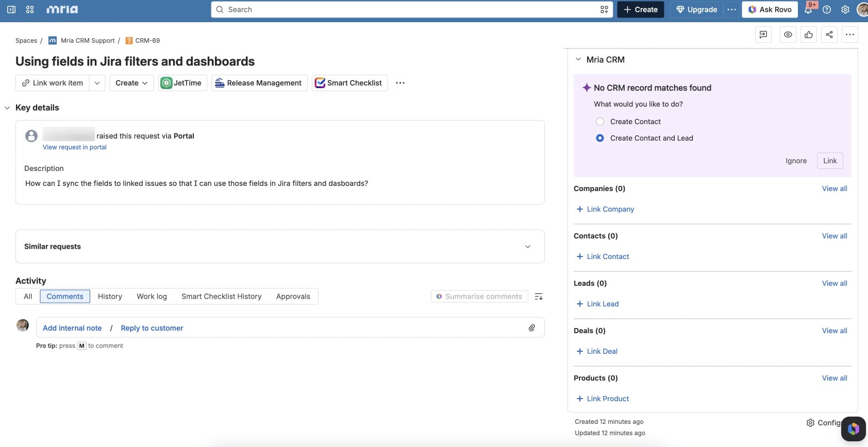Open more options next to Upgrade
868x447 pixels.
tap(731, 9)
